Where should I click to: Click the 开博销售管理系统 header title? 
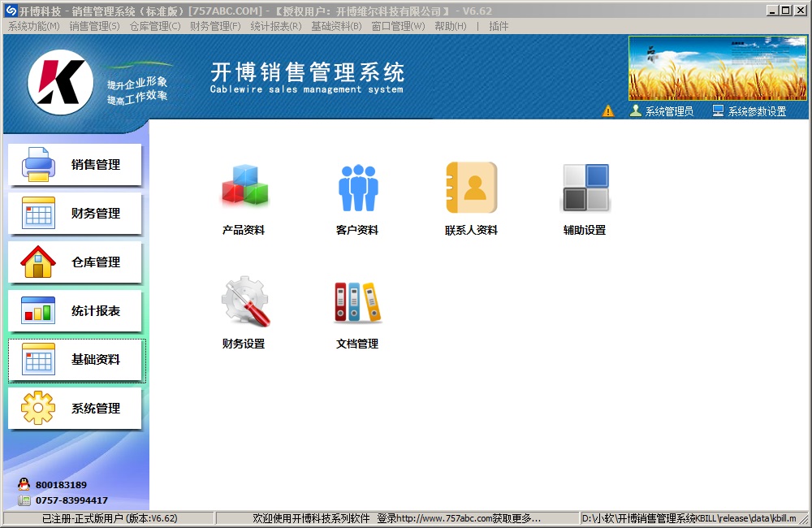[x=307, y=72]
